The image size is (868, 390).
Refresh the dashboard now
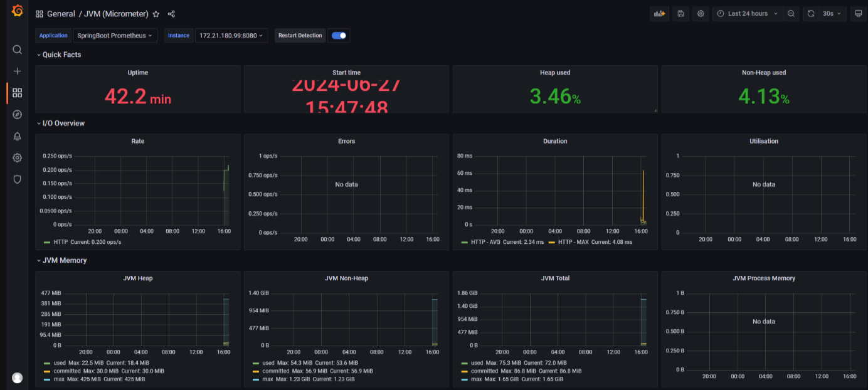point(811,14)
